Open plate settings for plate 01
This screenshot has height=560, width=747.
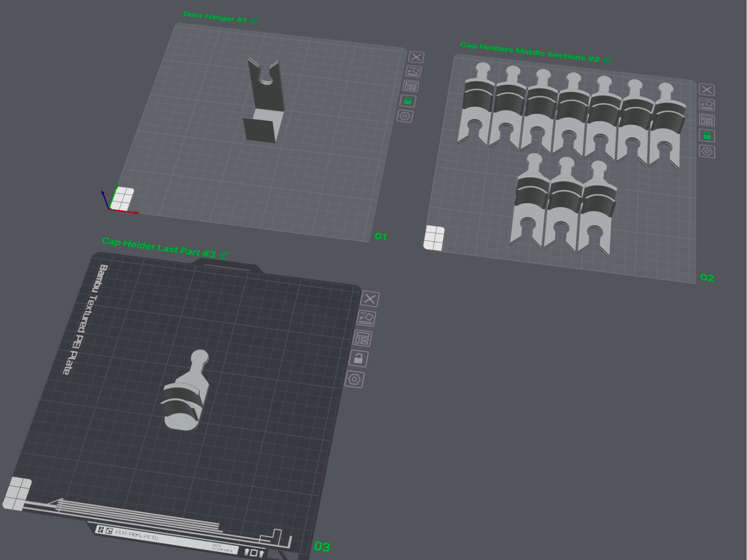point(405,116)
